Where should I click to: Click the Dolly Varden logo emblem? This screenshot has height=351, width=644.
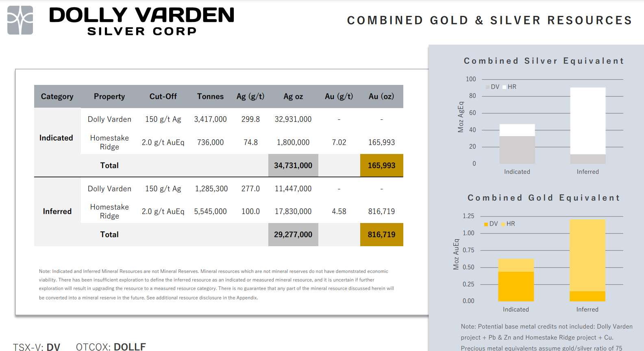point(20,20)
